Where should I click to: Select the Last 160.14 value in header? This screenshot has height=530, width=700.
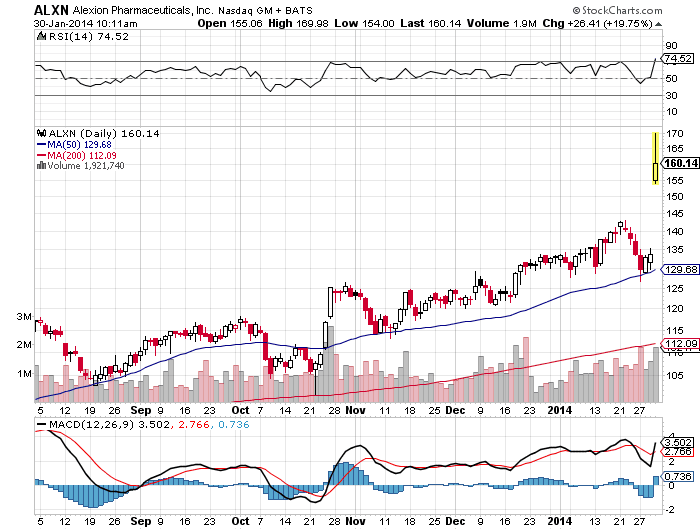pos(430,23)
